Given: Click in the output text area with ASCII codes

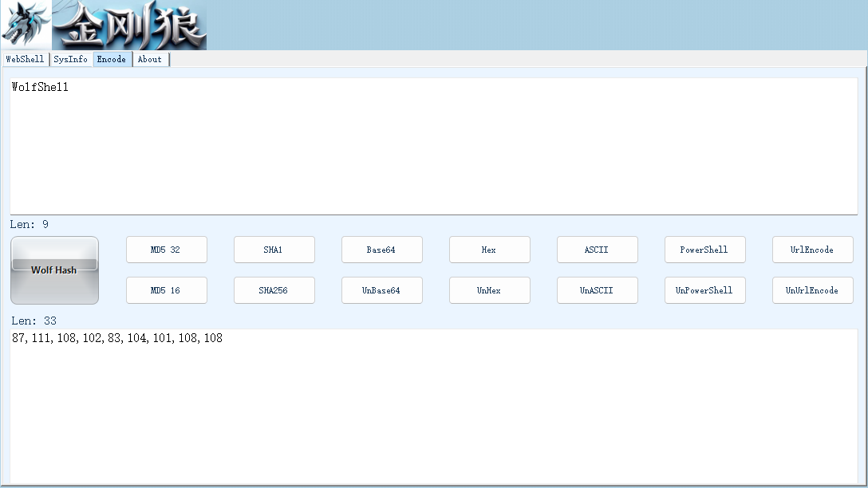Looking at the screenshot, I should click(x=433, y=407).
